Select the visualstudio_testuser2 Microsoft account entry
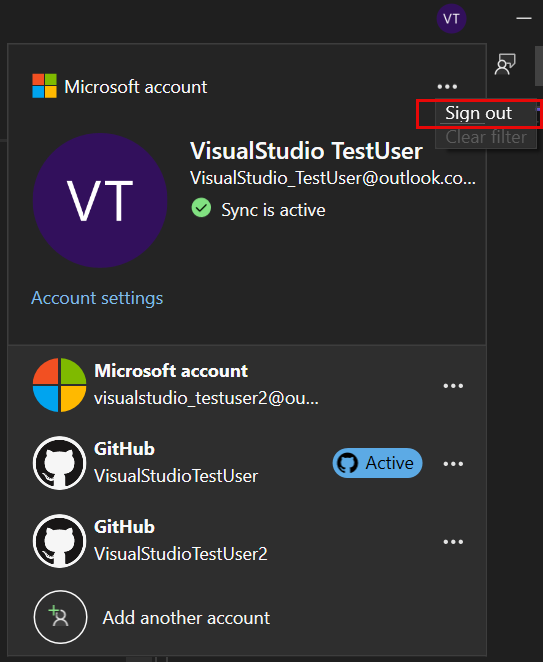Image resolution: width=543 pixels, height=662 pixels. point(247,385)
